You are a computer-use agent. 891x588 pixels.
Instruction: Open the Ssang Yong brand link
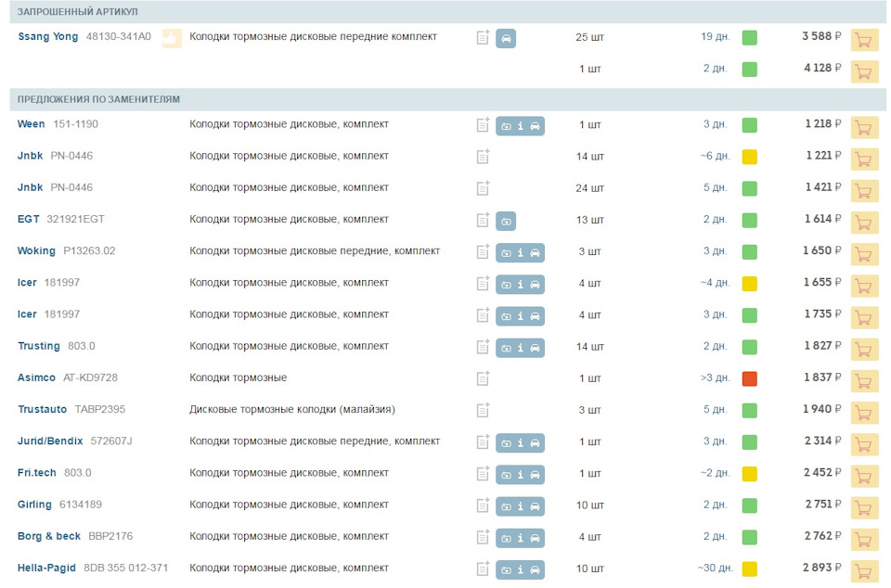[47, 37]
